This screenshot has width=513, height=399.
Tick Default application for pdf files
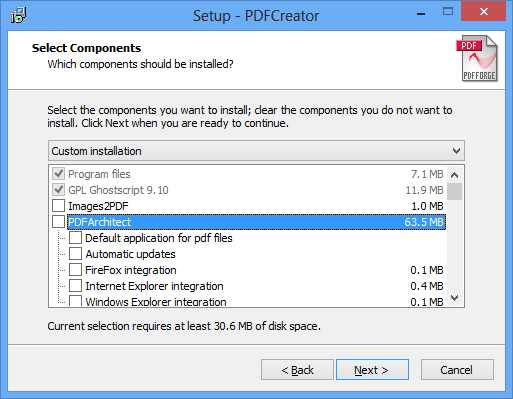75,238
